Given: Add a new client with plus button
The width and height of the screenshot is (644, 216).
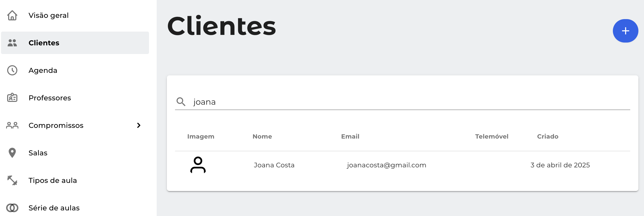Looking at the screenshot, I should tap(625, 31).
